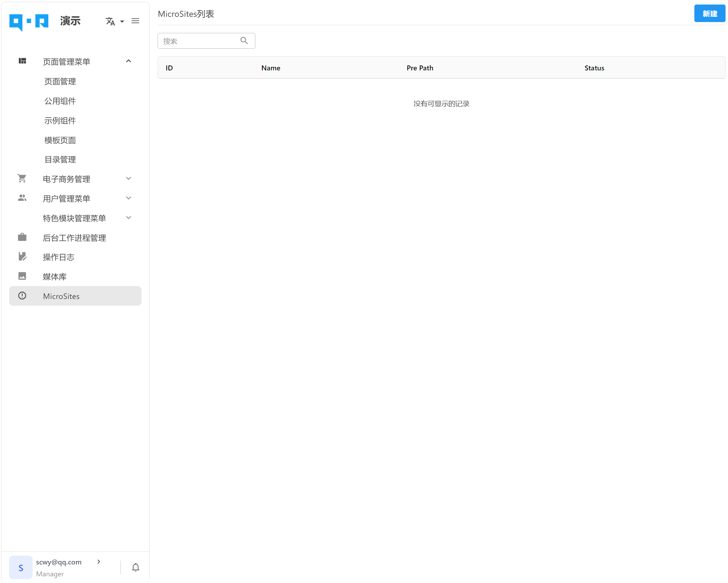Click the briefcase background worker icon

pyautogui.click(x=22, y=237)
